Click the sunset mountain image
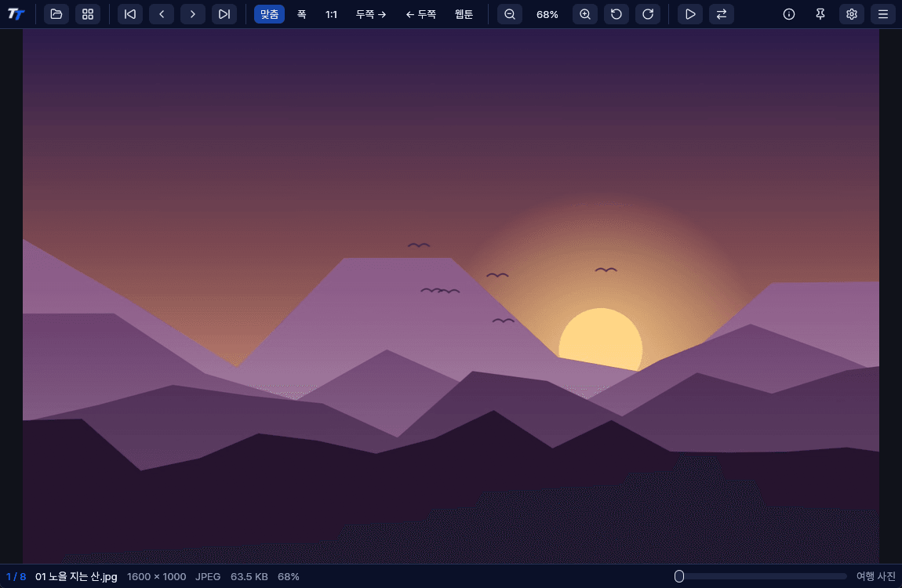The height and width of the screenshot is (588, 902). click(451, 296)
